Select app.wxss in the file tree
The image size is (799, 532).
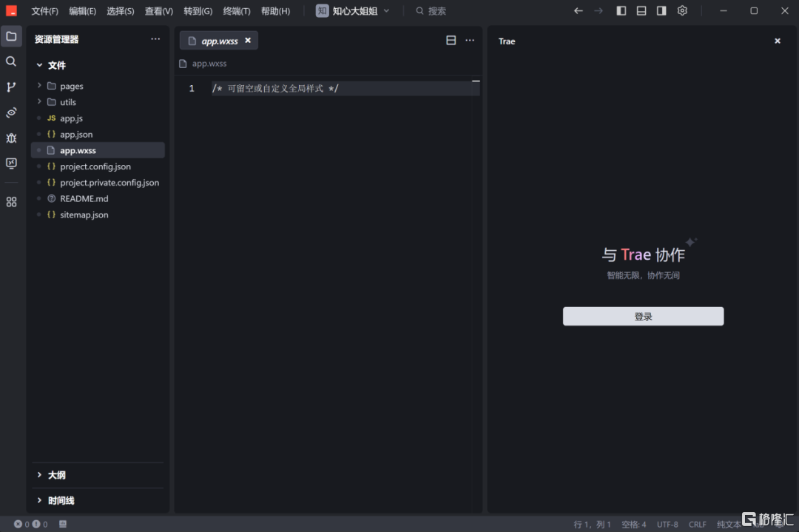click(x=98, y=150)
